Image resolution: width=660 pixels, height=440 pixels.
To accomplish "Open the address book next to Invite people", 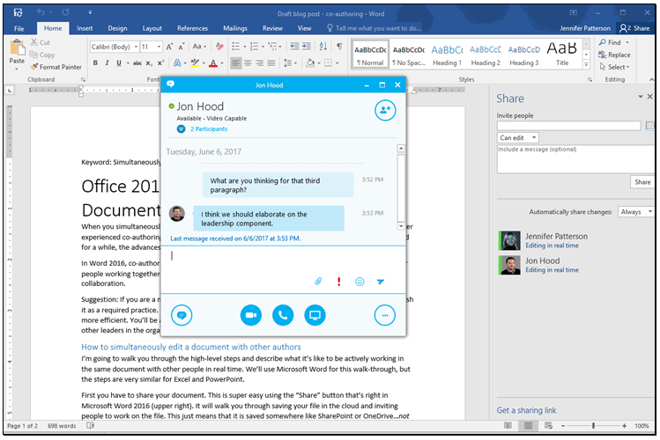I will click(650, 125).
